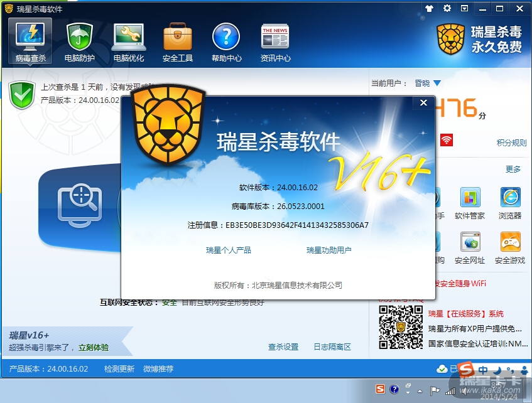Open the 安全游戏 safe gaming tool
Viewport: 532px width, 403px height.
(510, 249)
